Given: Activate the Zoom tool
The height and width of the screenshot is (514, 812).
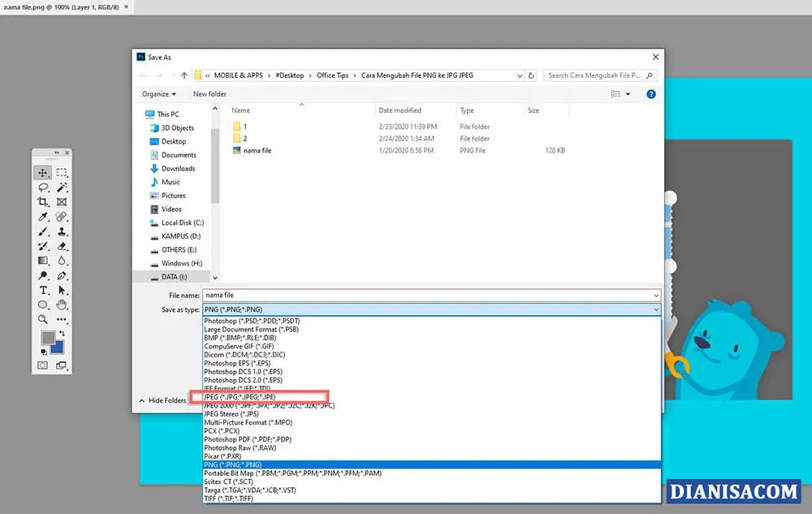Looking at the screenshot, I should point(43,319).
